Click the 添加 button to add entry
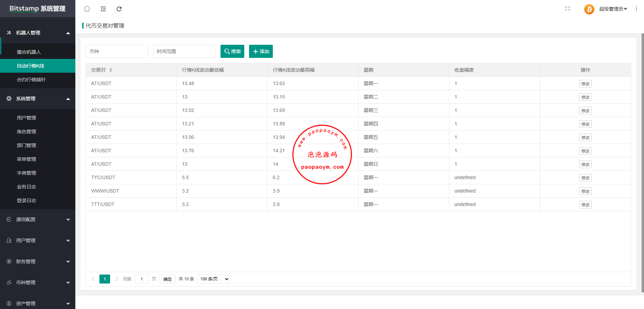Screen dimensions: 644x309 [x=261, y=51]
